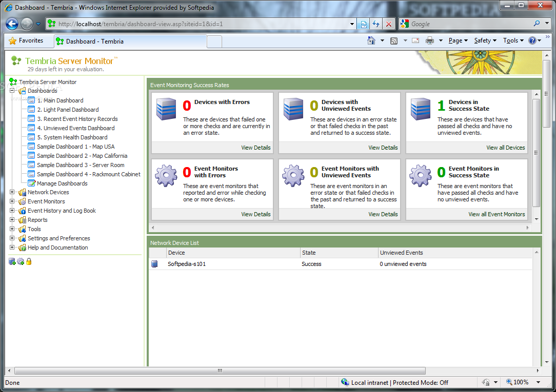
Task: Click the Event Monitors in Success State gear icon
Action: [421, 175]
